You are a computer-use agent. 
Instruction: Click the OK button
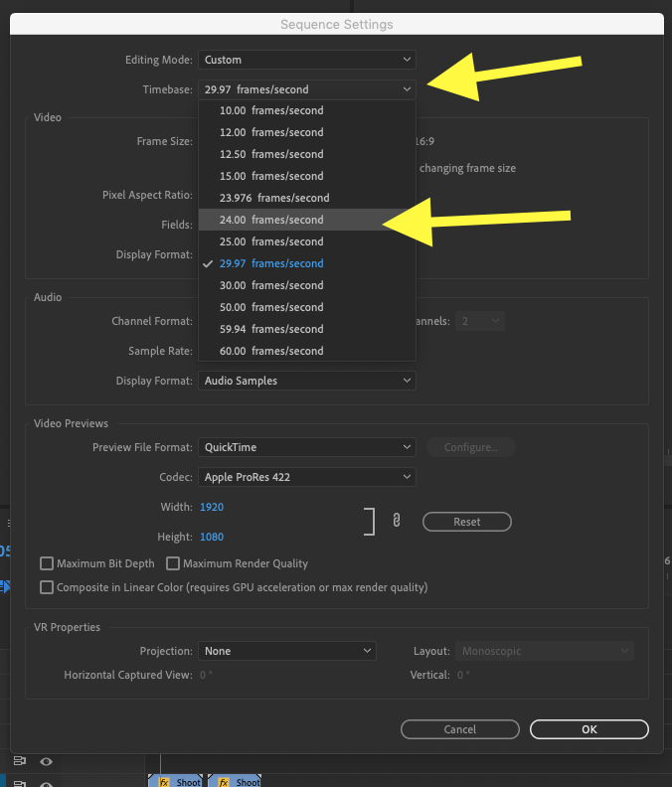(589, 729)
